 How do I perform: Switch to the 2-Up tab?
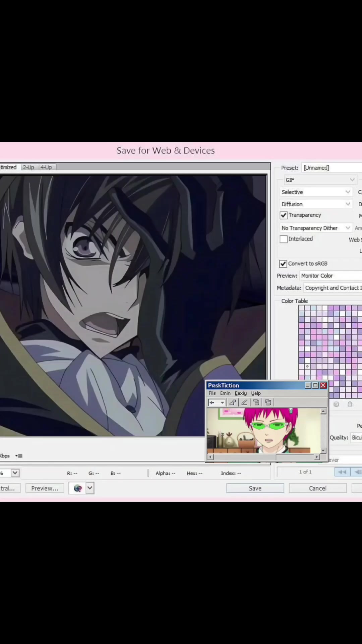tap(28, 167)
